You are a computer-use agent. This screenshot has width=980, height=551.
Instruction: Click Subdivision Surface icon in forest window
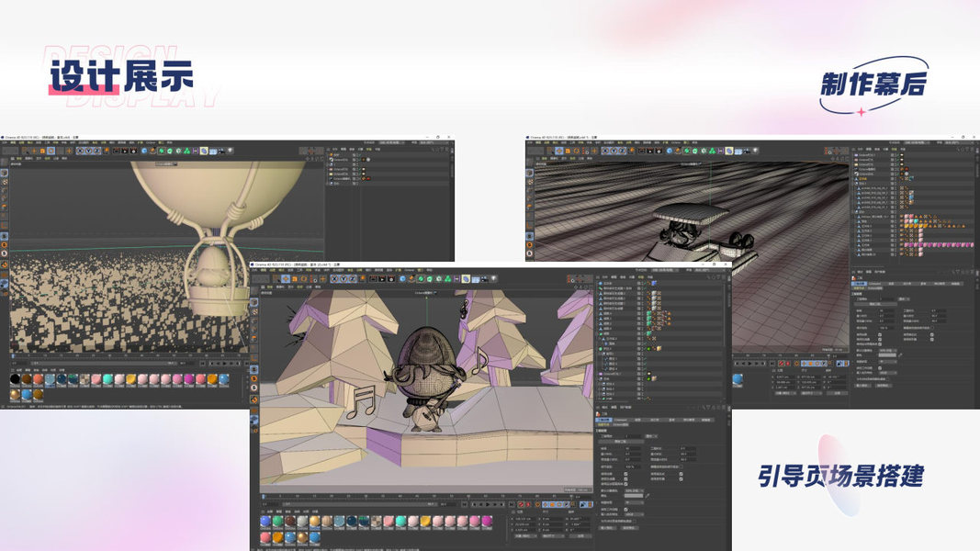point(421,278)
